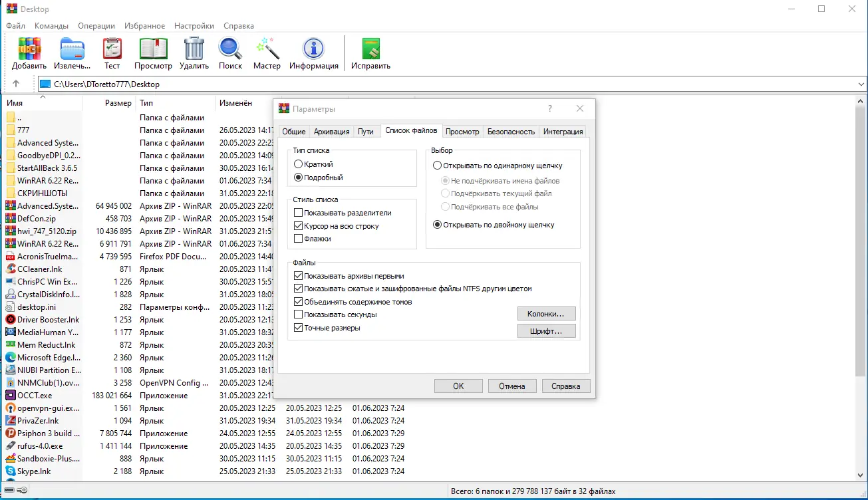Click the Удалить trash can icon
Image resolution: width=868 pixels, height=500 pixels.
pyautogui.click(x=194, y=49)
